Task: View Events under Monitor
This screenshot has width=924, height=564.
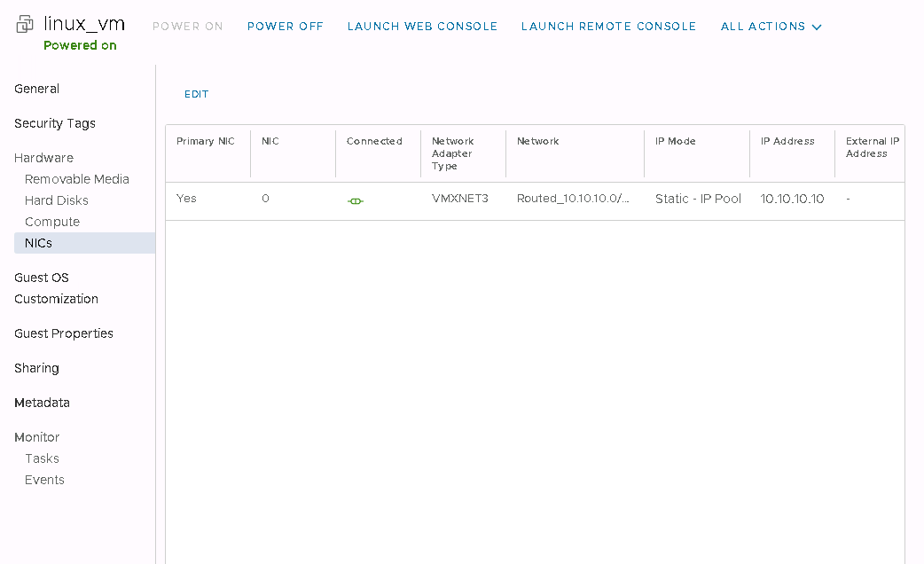Action: 44,480
